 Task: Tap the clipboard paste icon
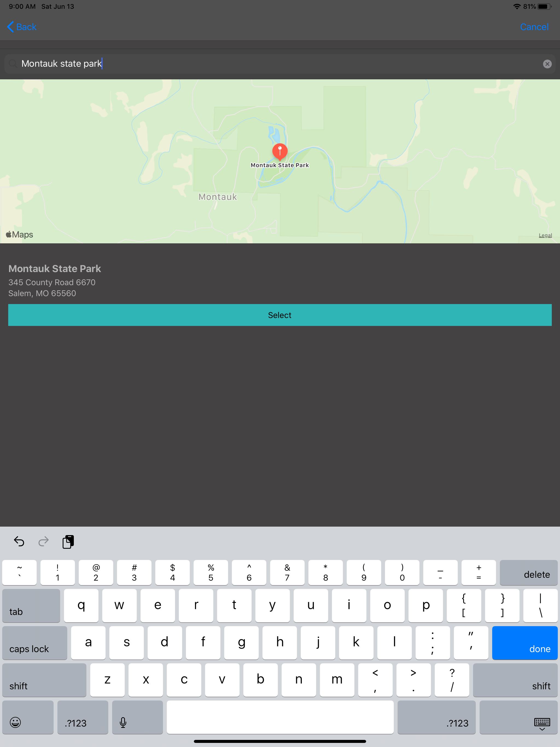pyautogui.click(x=68, y=542)
